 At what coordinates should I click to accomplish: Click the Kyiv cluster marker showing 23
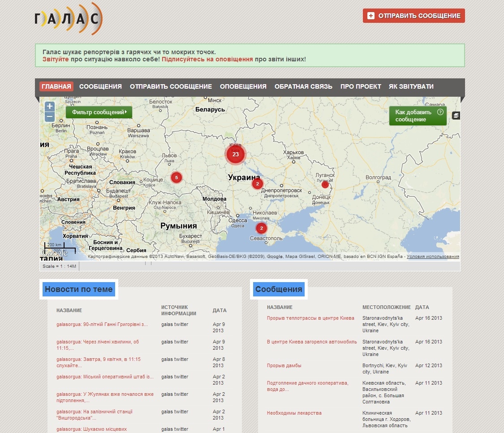pyautogui.click(x=236, y=154)
